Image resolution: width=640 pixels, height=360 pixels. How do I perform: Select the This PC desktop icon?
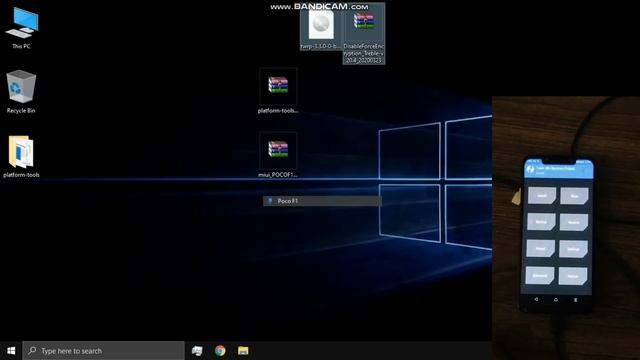pos(21,27)
